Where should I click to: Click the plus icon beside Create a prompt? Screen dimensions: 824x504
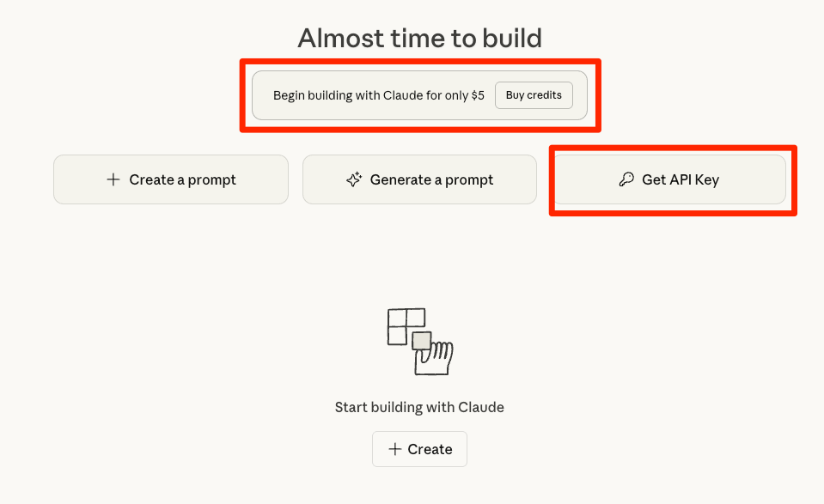click(x=113, y=179)
